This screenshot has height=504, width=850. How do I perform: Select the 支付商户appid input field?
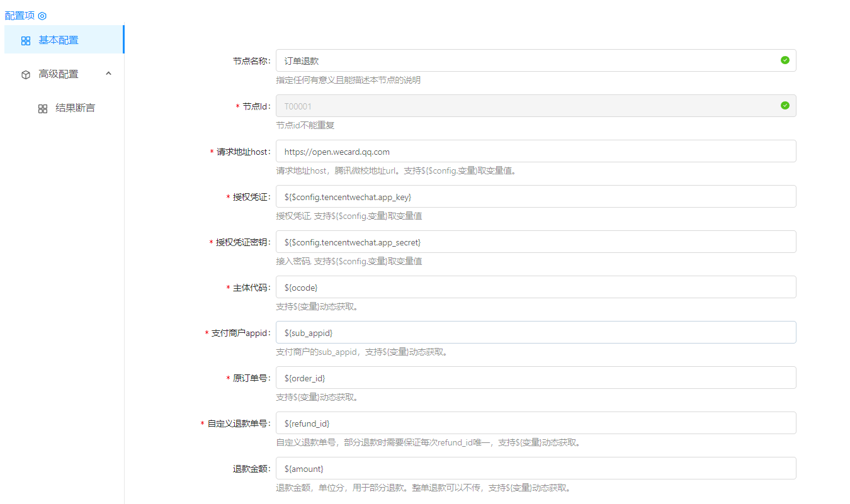535,332
